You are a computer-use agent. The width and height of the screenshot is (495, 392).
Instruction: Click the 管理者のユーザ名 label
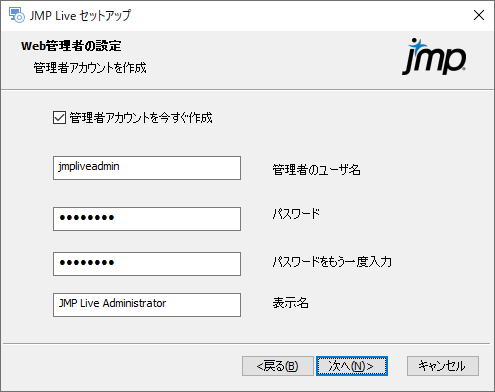(316, 170)
